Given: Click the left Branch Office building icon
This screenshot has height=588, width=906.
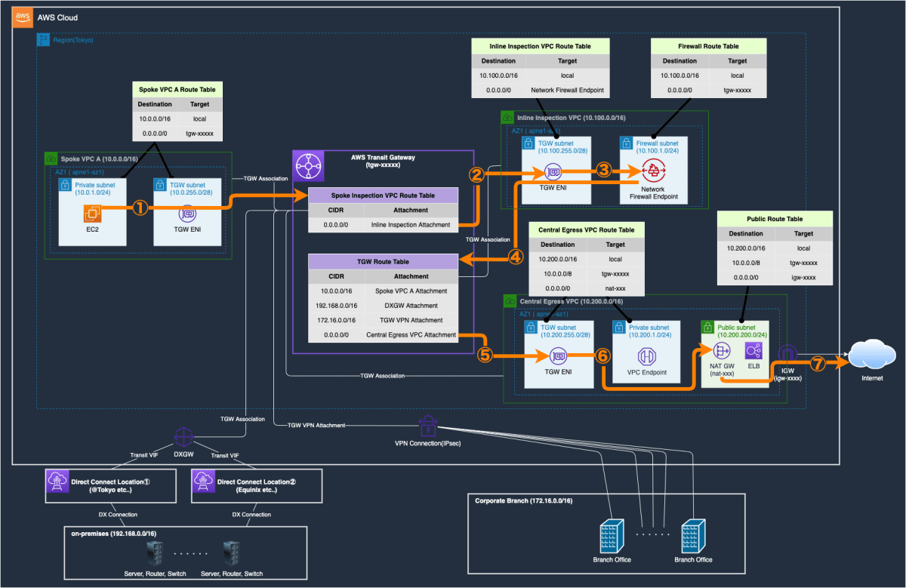Looking at the screenshot, I should [x=612, y=535].
